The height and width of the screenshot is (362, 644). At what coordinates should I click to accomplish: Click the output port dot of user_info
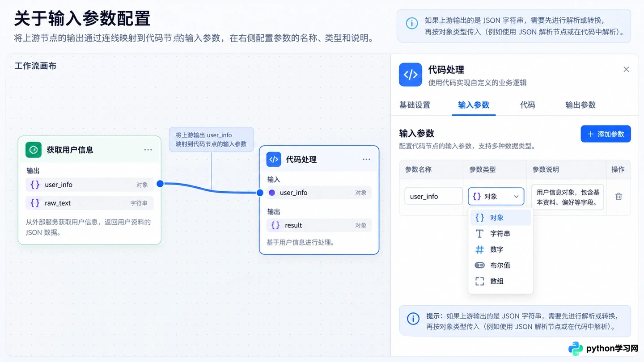[160, 184]
